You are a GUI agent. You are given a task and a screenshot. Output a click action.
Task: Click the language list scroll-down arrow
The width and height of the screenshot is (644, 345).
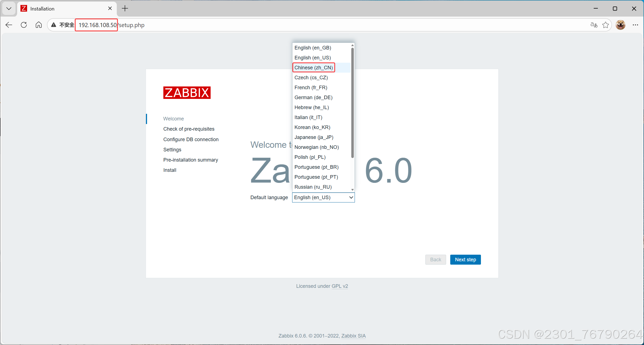[352, 190]
